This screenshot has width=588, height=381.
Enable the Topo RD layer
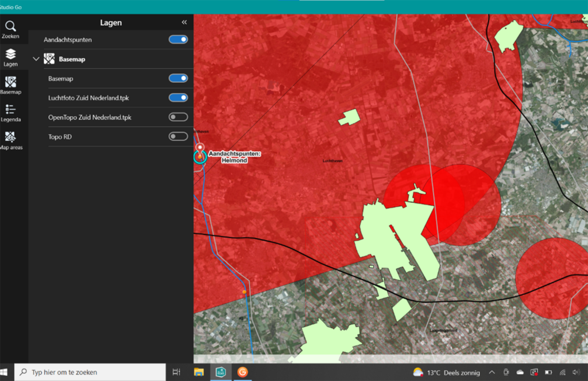click(178, 137)
